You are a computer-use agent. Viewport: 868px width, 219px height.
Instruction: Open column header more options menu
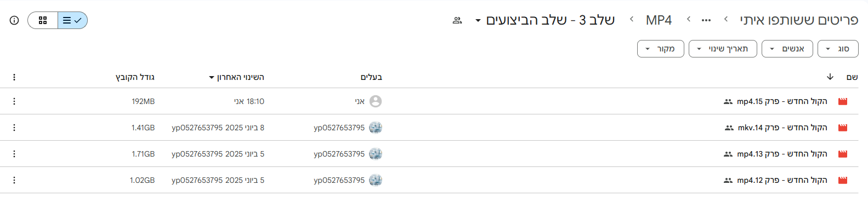pos(14,77)
